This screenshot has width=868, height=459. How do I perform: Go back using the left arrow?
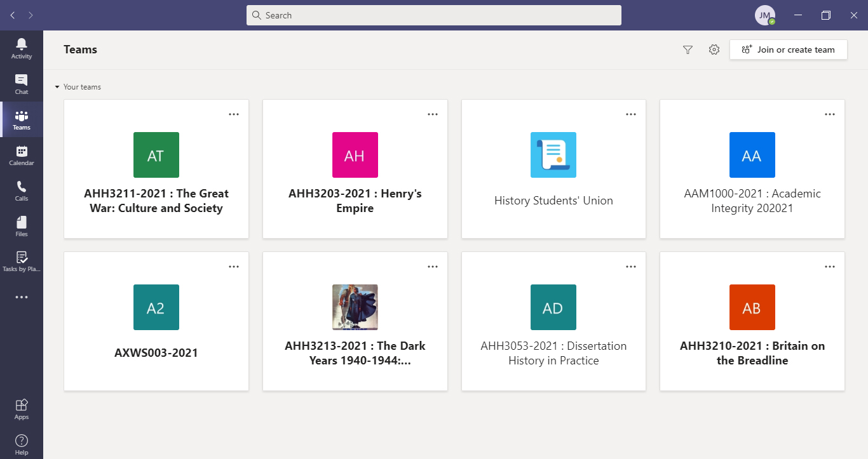[13, 15]
